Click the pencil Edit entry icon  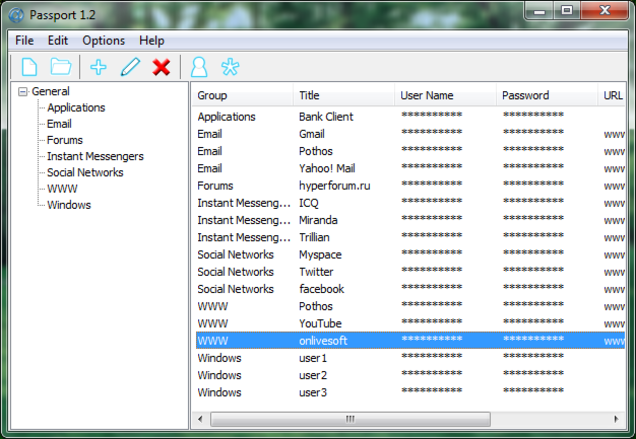pyautogui.click(x=130, y=67)
